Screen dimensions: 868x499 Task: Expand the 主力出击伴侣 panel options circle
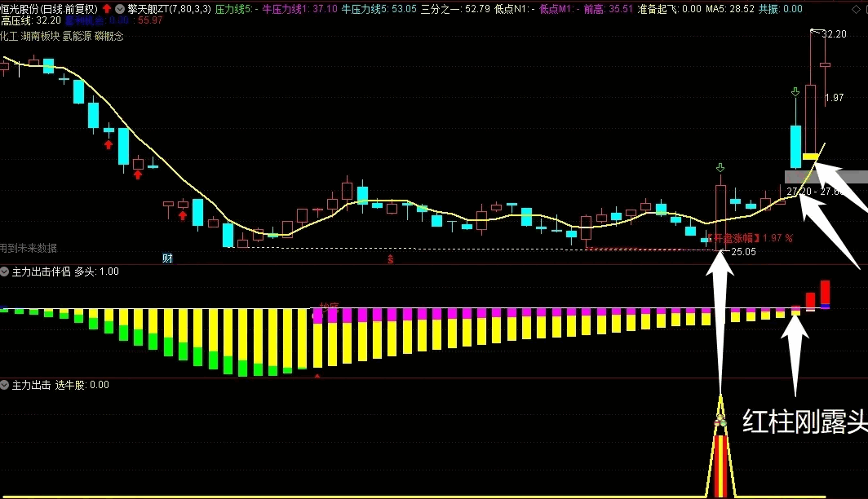4,271
